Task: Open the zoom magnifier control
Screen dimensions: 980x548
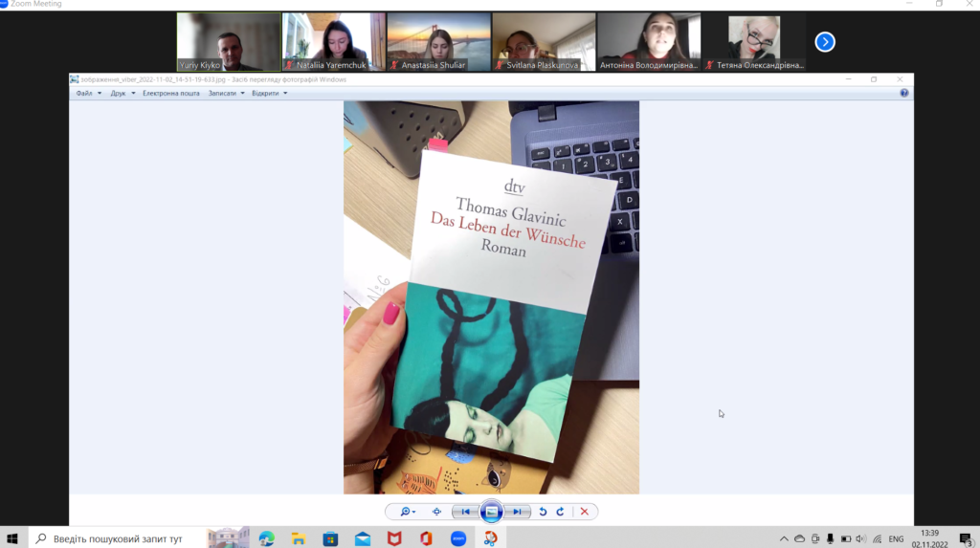Action: click(408, 512)
